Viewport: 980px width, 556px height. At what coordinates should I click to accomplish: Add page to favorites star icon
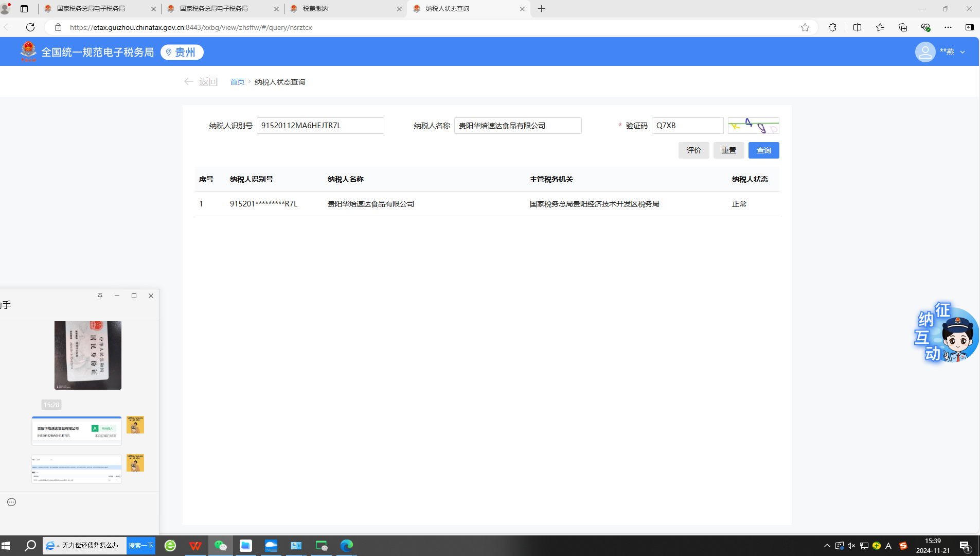(805, 27)
